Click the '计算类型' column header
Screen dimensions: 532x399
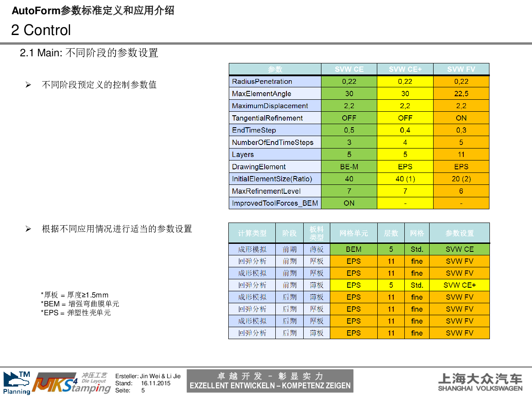tap(252, 233)
